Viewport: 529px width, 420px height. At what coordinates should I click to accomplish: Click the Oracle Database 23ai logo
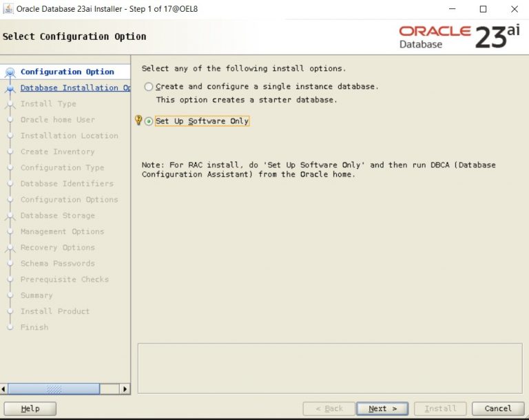[459, 36]
